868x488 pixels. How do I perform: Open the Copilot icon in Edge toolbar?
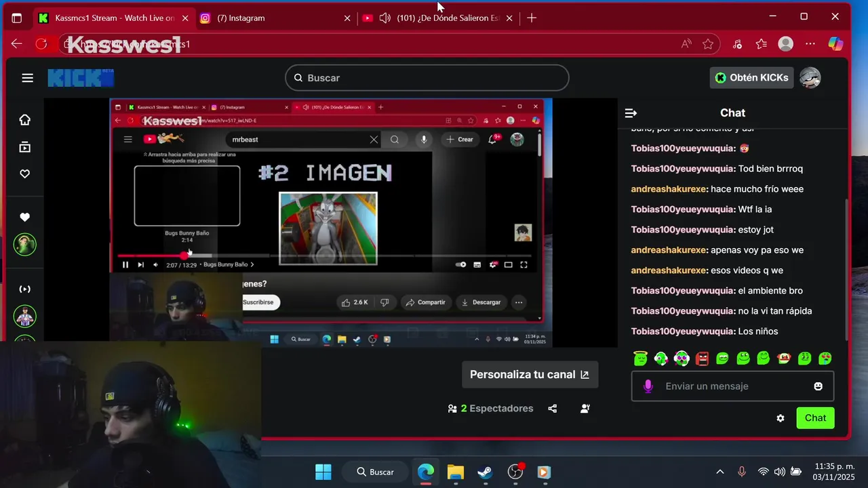pos(835,44)
